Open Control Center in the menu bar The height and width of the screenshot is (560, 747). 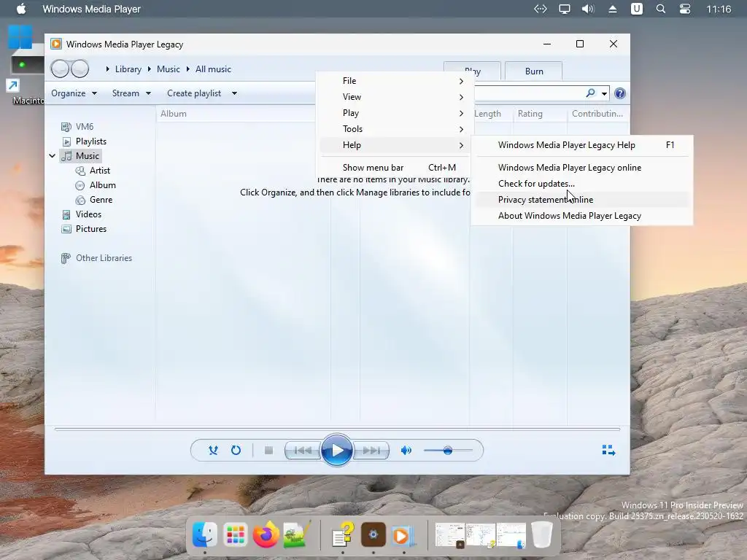[x=685, y=9]
